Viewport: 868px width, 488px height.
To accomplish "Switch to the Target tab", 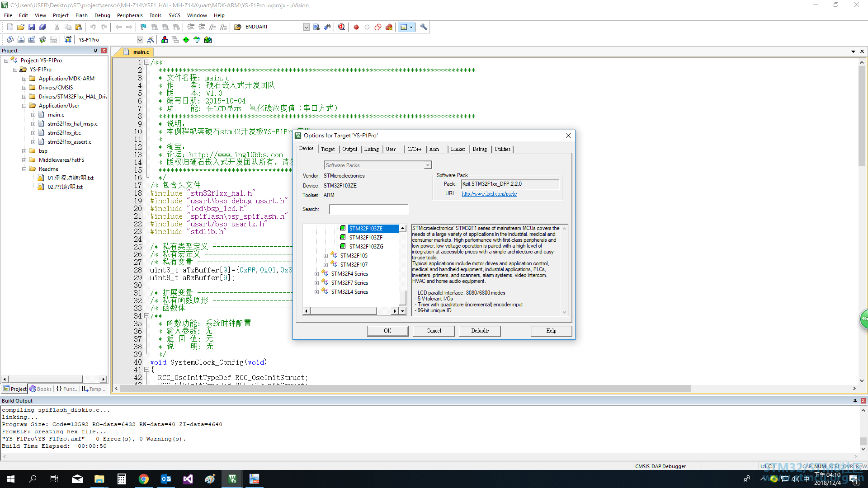I will (328, 149).
